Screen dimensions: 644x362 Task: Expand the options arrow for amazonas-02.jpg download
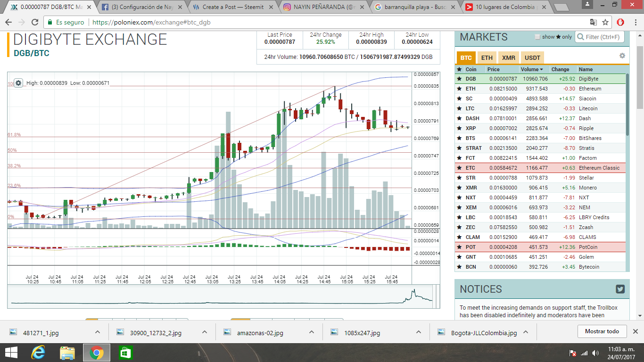[312, 332]
